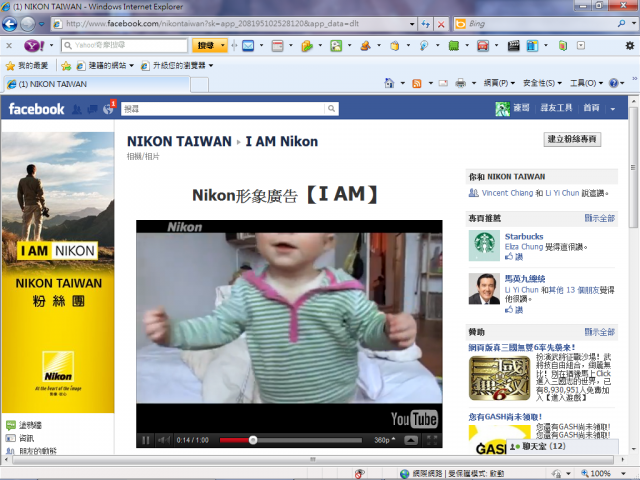640x480 pixels.
Task: Click the vertical page scrollbar thumb
Action: [x=633, y=167]
